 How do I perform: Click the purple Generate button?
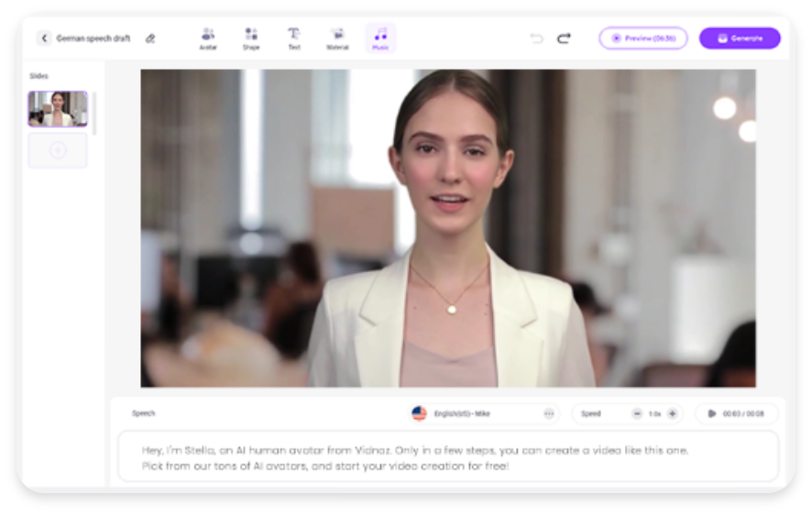tap(740, 38)
